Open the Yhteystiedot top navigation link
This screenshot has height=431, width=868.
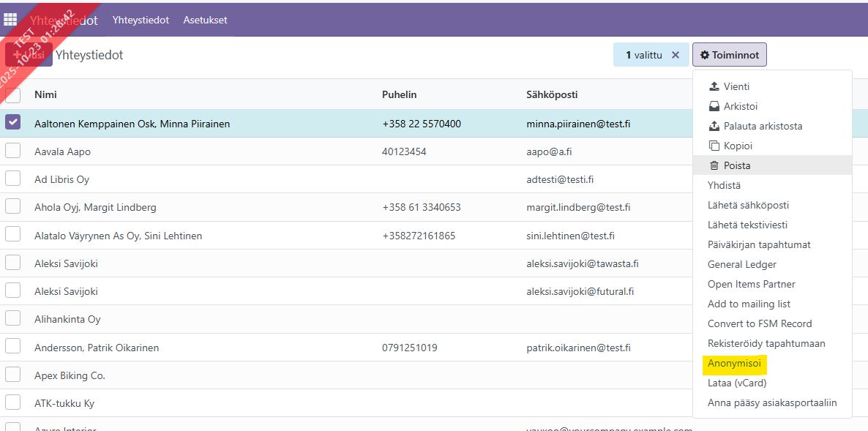pyautogui.click(x=141, y=20)
